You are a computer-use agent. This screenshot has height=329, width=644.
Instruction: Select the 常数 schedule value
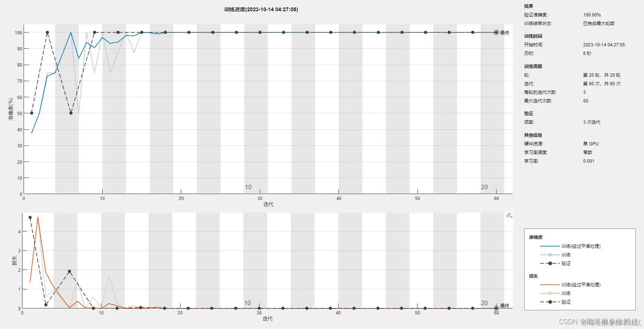587,152
